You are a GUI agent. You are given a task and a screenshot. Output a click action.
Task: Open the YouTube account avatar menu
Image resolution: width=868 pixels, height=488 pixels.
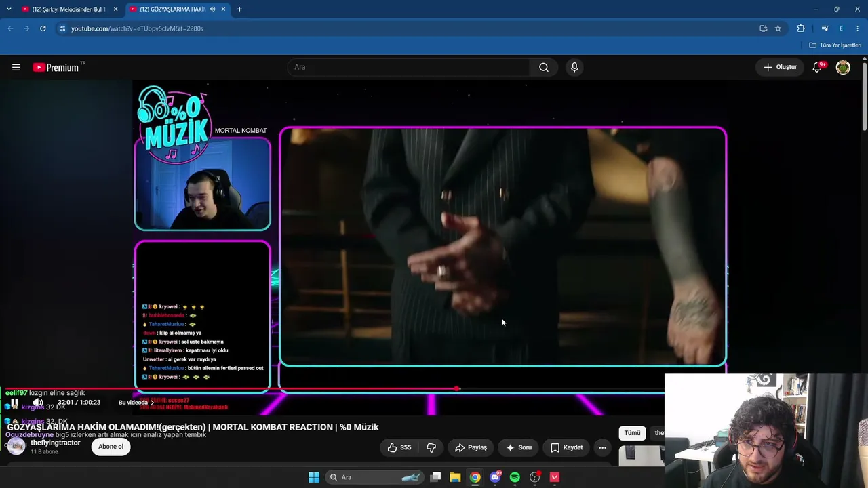click(x=843, y=67)
